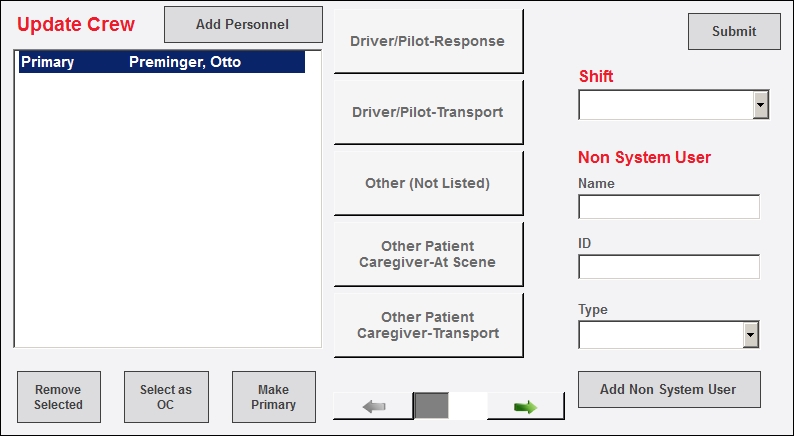The width and height of the screenshot is (794, 436).
Task: Focus the Non System User Name field
Action: pos(669,207)
